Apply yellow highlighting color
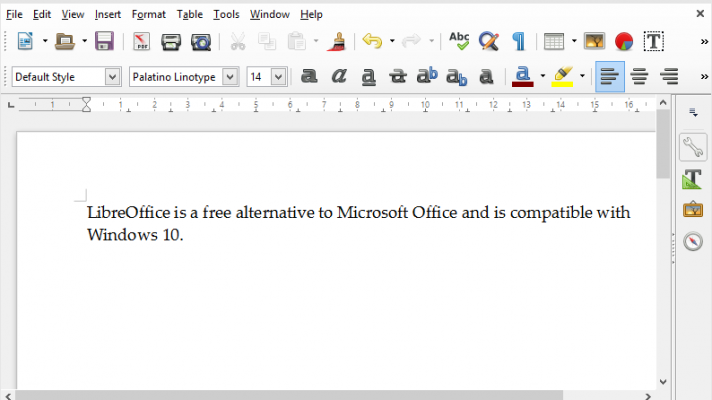This screenshot has width=712, height=400. click(562, 76)
